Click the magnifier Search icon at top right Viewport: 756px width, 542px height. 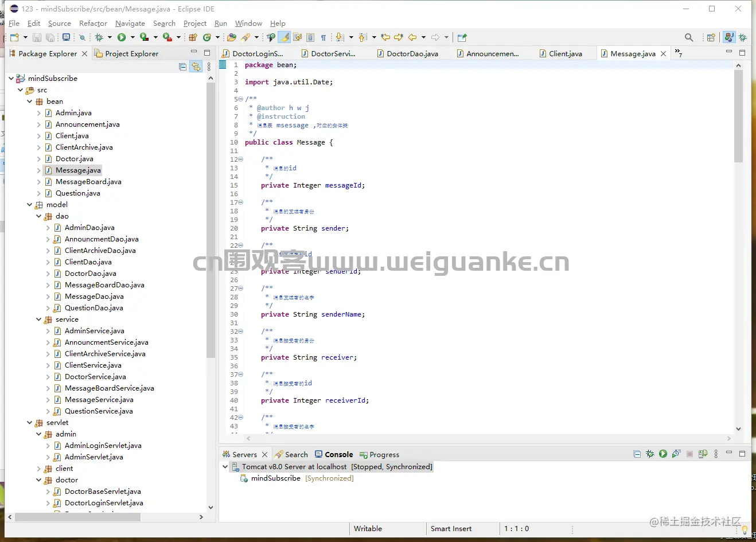(689, 37)
